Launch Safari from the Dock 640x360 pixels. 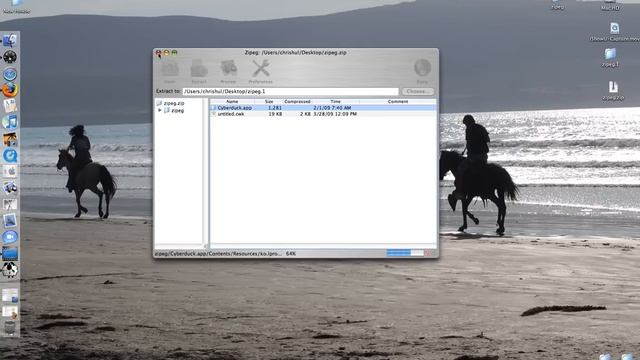[x=10, y=74]
